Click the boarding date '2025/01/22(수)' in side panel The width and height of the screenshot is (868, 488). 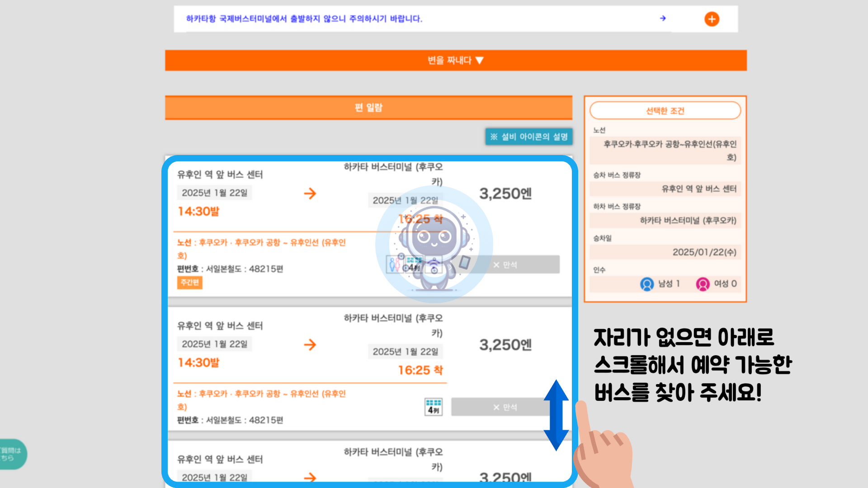[x=665, y=252]
